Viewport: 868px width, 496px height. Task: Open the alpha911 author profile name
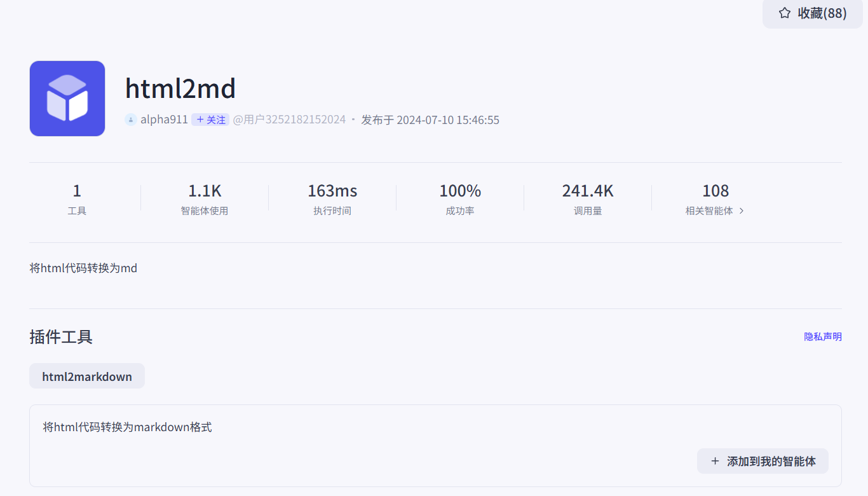tap(164, 120)
